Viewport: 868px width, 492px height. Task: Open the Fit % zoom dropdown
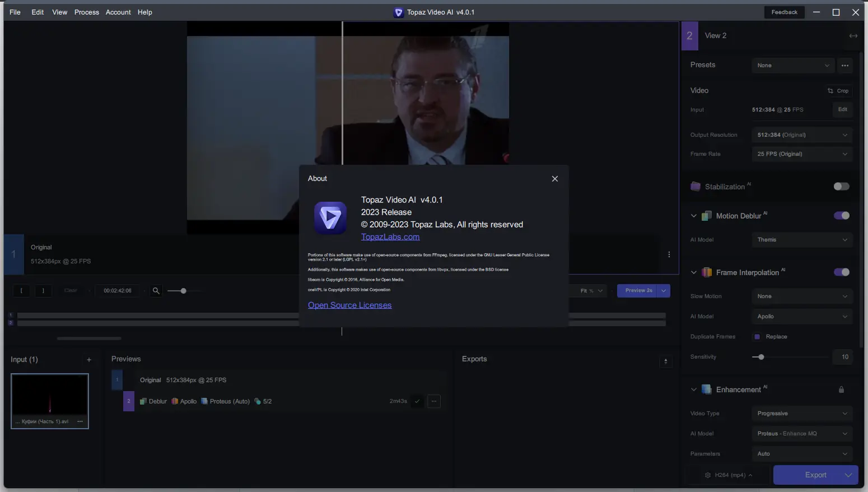(591, 291)
